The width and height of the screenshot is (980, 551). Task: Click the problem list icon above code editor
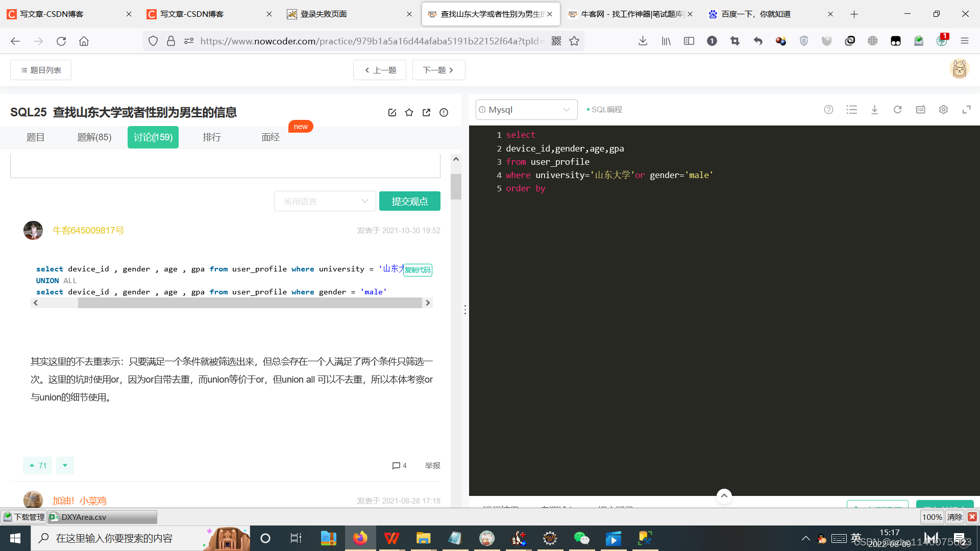[x=851, y=109]
